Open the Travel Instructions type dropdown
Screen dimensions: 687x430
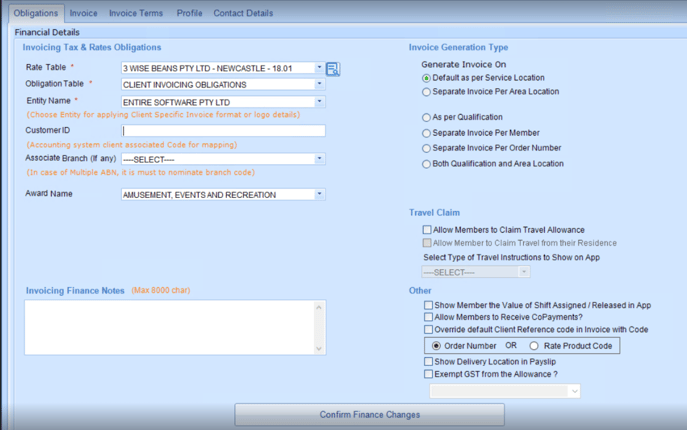524,272
